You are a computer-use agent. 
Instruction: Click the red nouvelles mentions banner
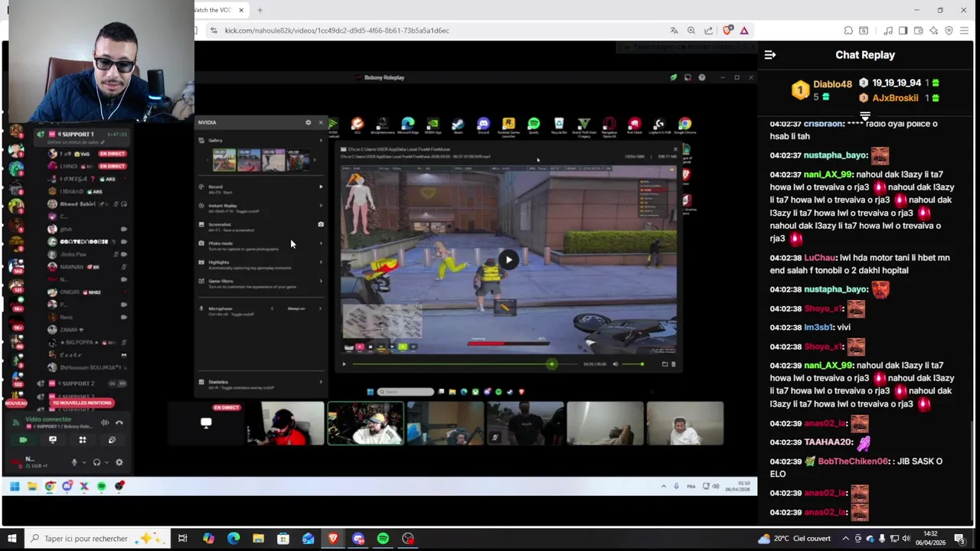pyautogui.click(x=81, y=403)
